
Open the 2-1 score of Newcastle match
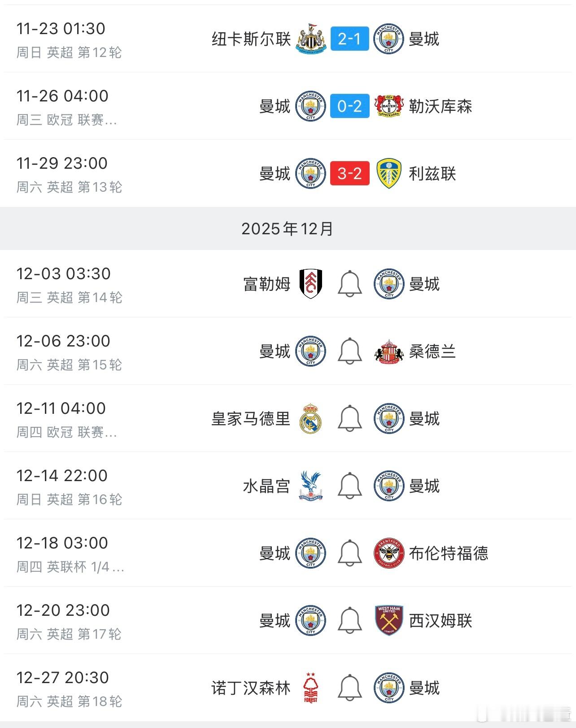(x=349, y=39)
